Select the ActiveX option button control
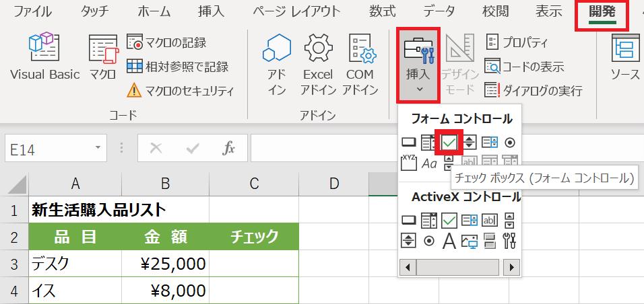Image resolution: width=644 pixels, height=304 pixels. (429, 240)
